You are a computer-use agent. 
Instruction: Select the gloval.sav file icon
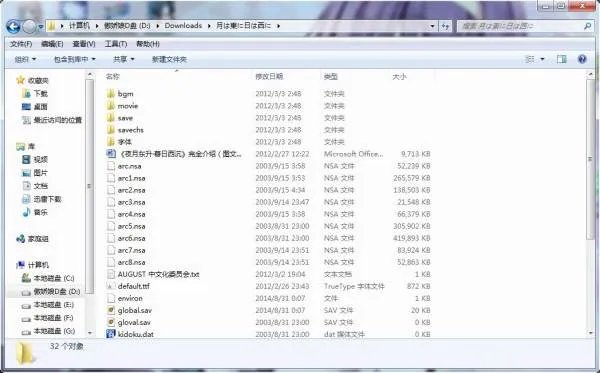coord(111,322)
